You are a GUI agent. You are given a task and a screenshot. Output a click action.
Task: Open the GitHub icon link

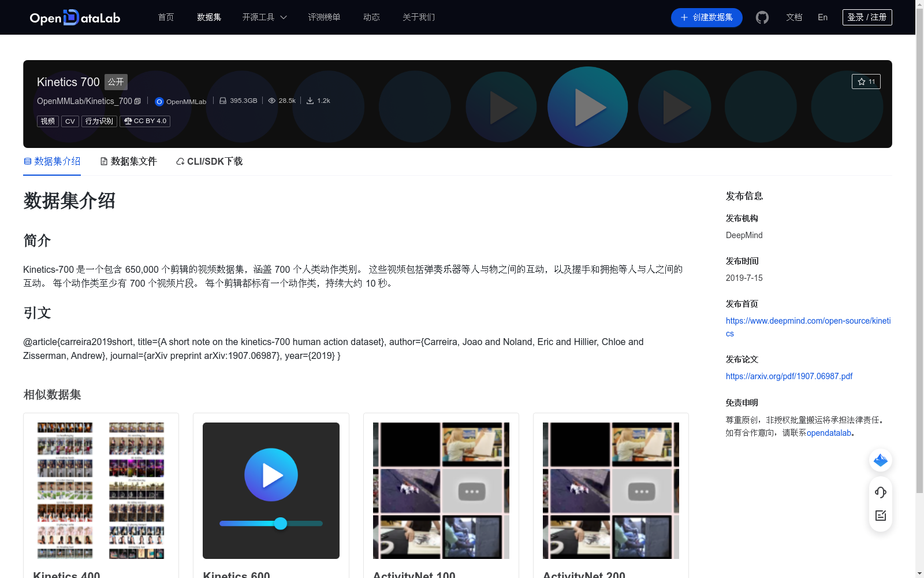762,17
